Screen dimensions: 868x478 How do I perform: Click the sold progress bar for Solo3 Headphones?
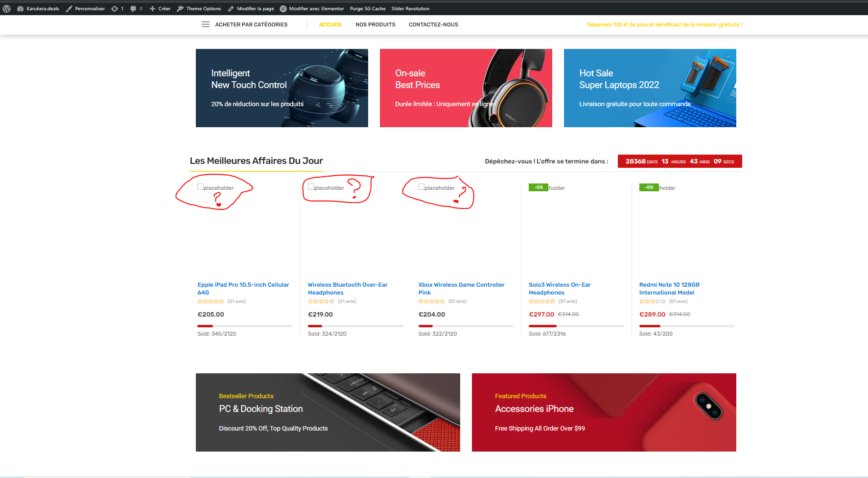[576, 326]
